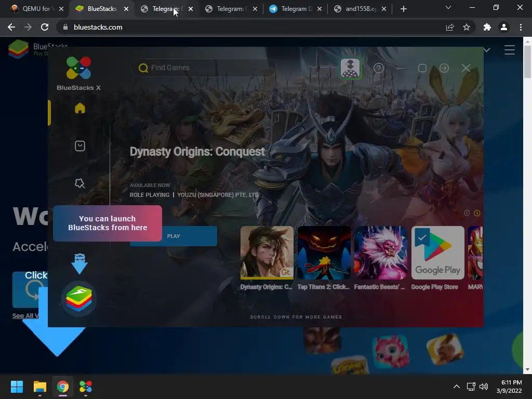Open the favorites search icon in sidebar

(x=79, y=183)
